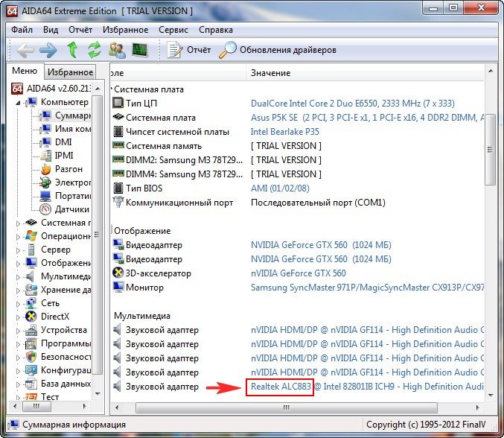Open the Отчёт report toolbar button
Image resolution: width=504 pixels, height=438 pixels.
(188, 50)
